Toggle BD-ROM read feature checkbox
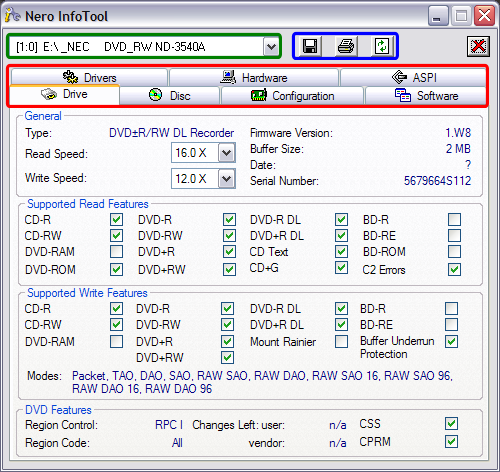 click(455, 252)
